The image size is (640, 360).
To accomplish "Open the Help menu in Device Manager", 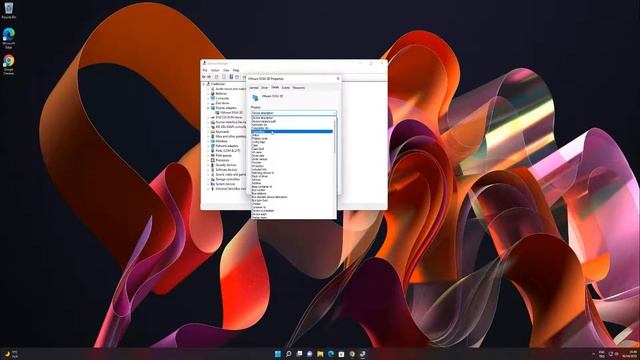I will [236, 70].
